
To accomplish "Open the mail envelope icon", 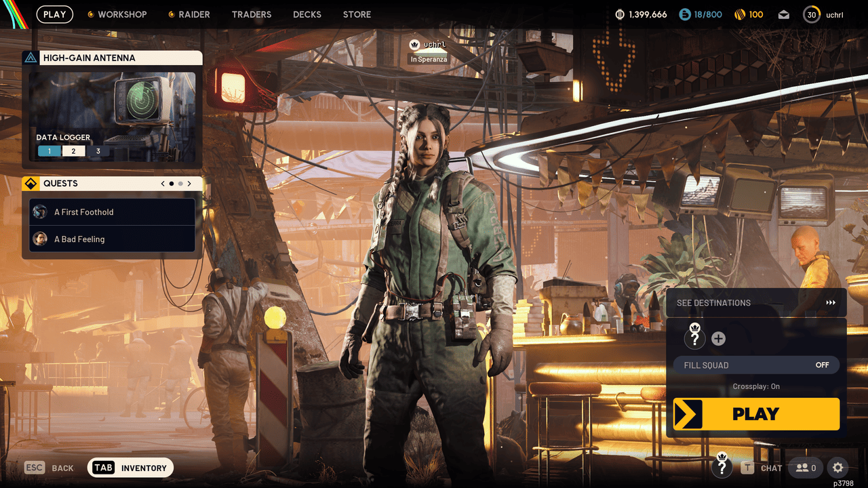I will click(x=784, y=15).
